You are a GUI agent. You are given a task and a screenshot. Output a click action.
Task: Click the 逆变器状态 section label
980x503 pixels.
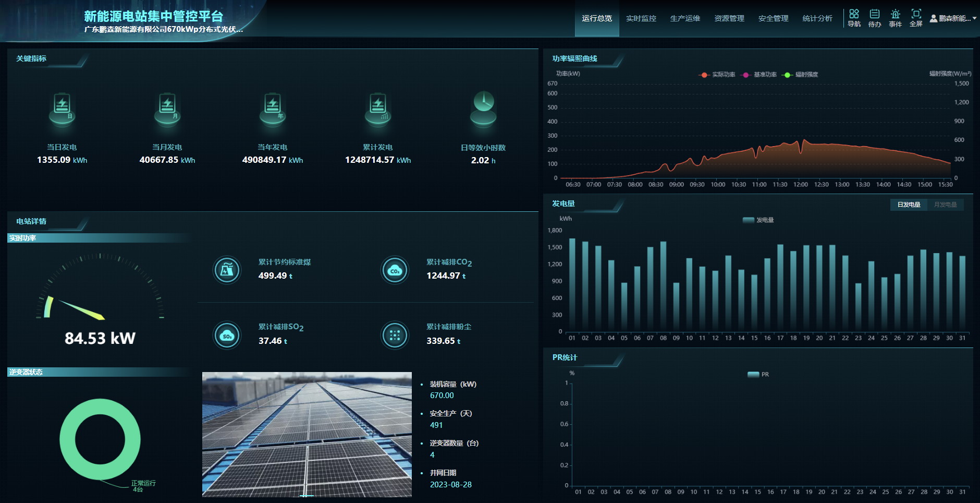click(26, 372)
